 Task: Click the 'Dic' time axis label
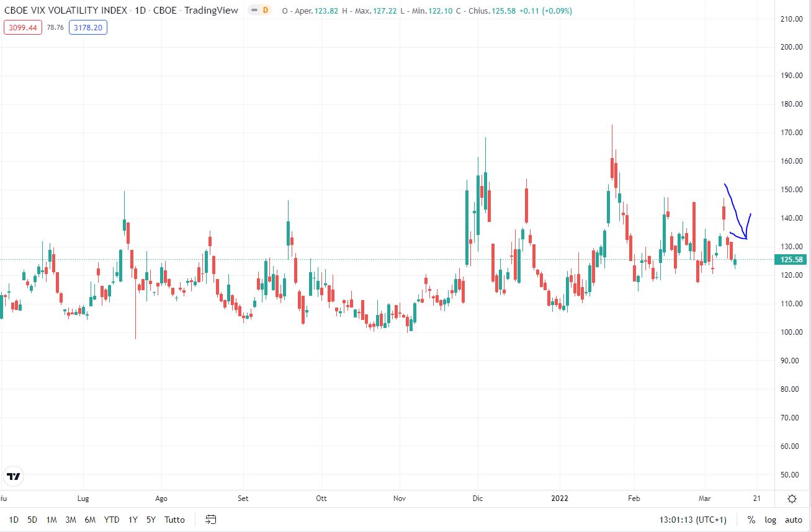click(478, 499)
